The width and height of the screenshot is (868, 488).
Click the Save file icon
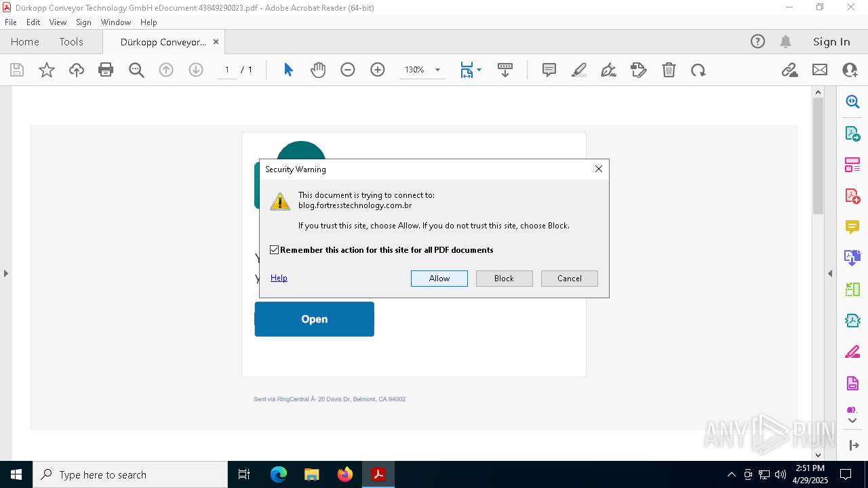pos(17,70)
